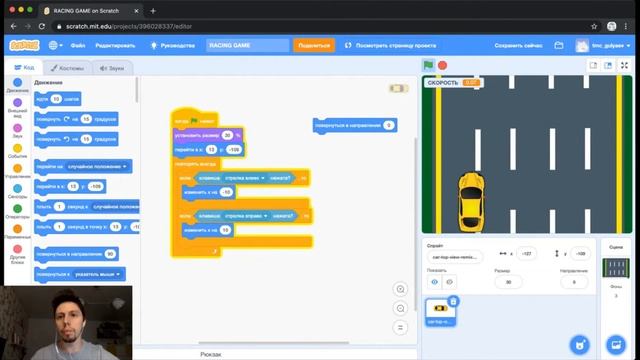
Task: Click the turn clockwise 15 degrees block
Action: (x=76, y=119)
